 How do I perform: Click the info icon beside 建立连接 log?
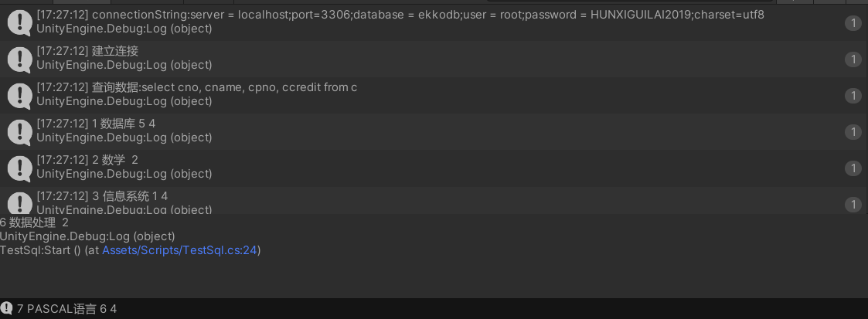[19, 59]
